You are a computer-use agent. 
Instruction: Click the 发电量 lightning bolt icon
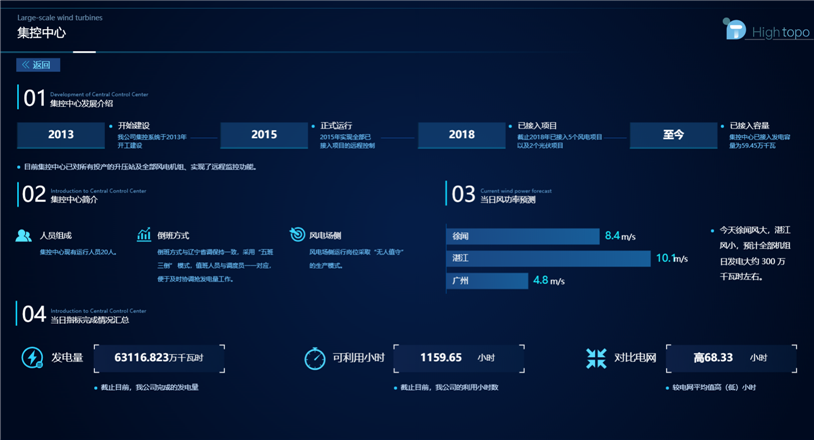(32, 358)
